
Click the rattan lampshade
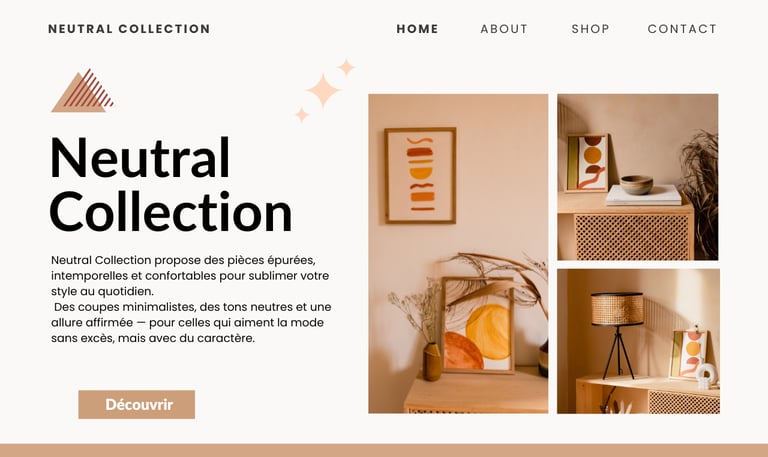click(x=617, y=309)
